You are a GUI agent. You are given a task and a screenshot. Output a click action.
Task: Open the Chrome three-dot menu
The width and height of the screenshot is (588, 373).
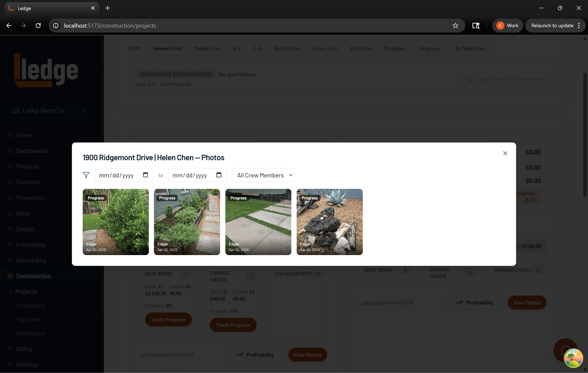[x=579, y=26]
